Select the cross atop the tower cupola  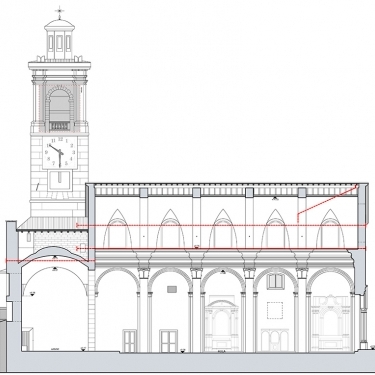pyautogui.click(x=60, y=11)
